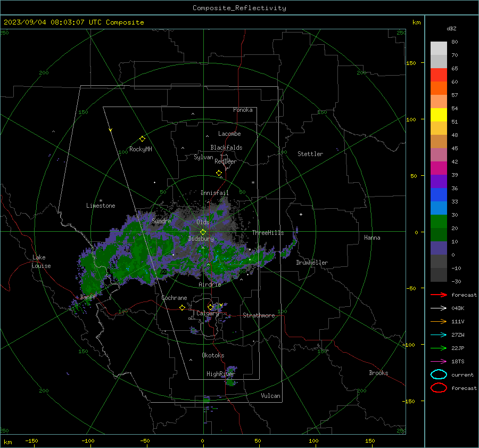Pick the blue 36-33 dBZ swatch
Viewport: 479px width, 448px height.
pyautogui.click(x=439, y=195)
